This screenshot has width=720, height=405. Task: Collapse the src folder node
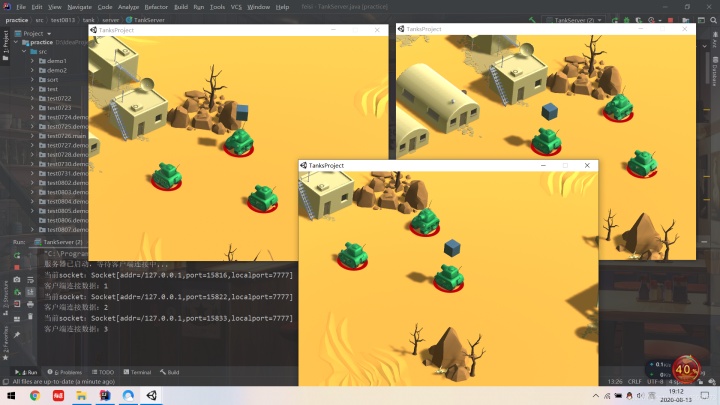tap(24, 51)
